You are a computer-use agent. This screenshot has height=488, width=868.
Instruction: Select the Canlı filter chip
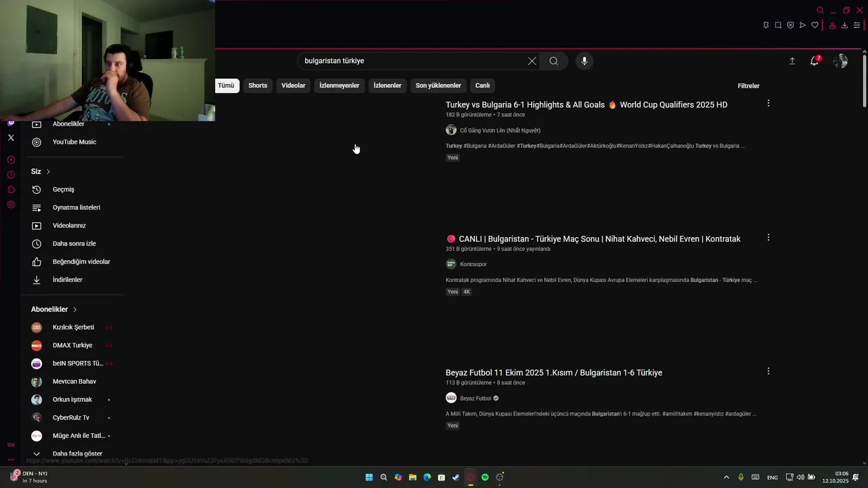click(x=482, y=85)
